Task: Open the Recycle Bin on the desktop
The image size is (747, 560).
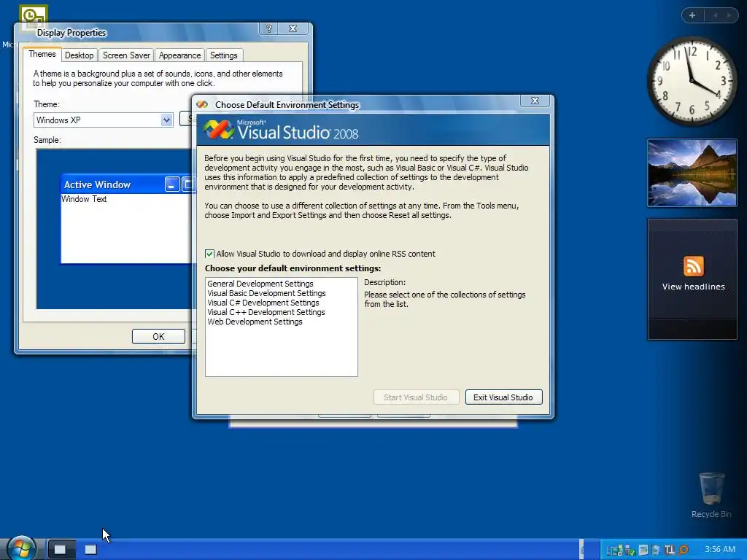Action: click(x=711, y=489)
